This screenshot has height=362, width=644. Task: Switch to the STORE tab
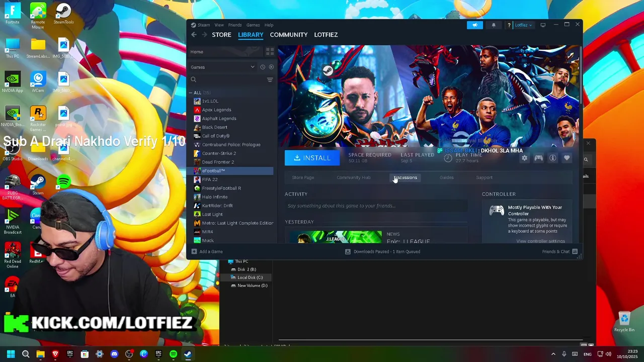point(221,35)
